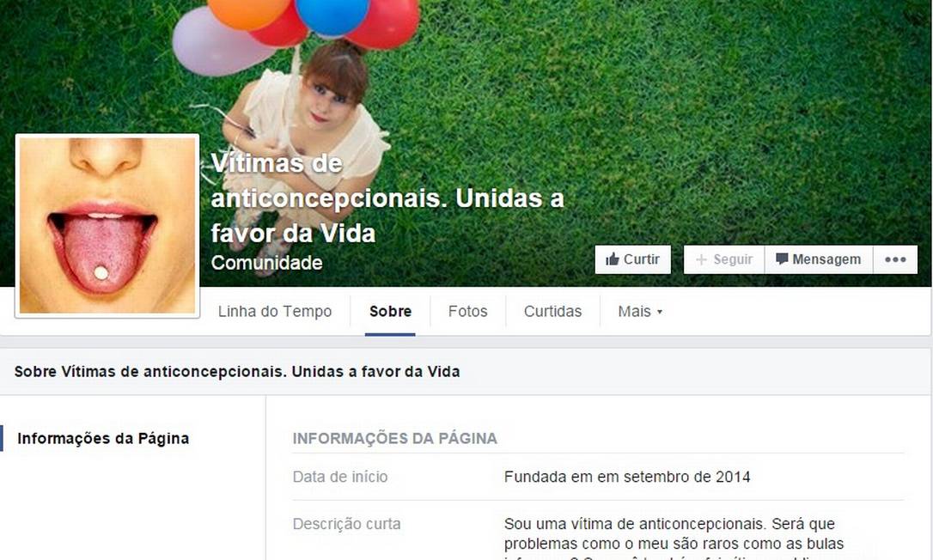Click the Sobre Vítimas de anticoncepcionais heading
This screenshot has width=933, height=560.
click(x=237, y=371)
